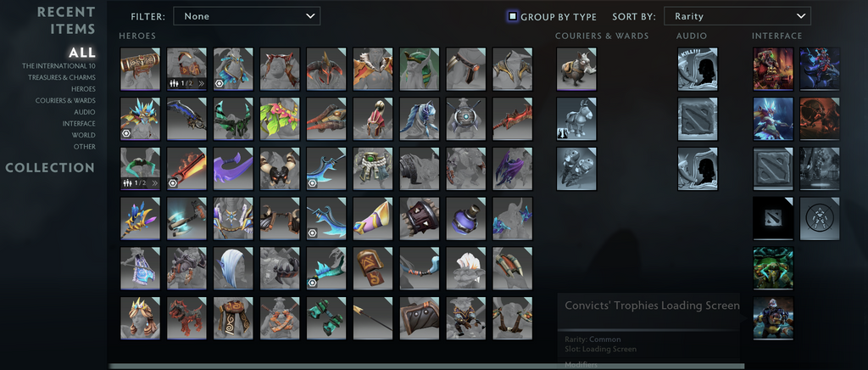
Task: Select the black Dota logo interface item
Action: point(773,218)
